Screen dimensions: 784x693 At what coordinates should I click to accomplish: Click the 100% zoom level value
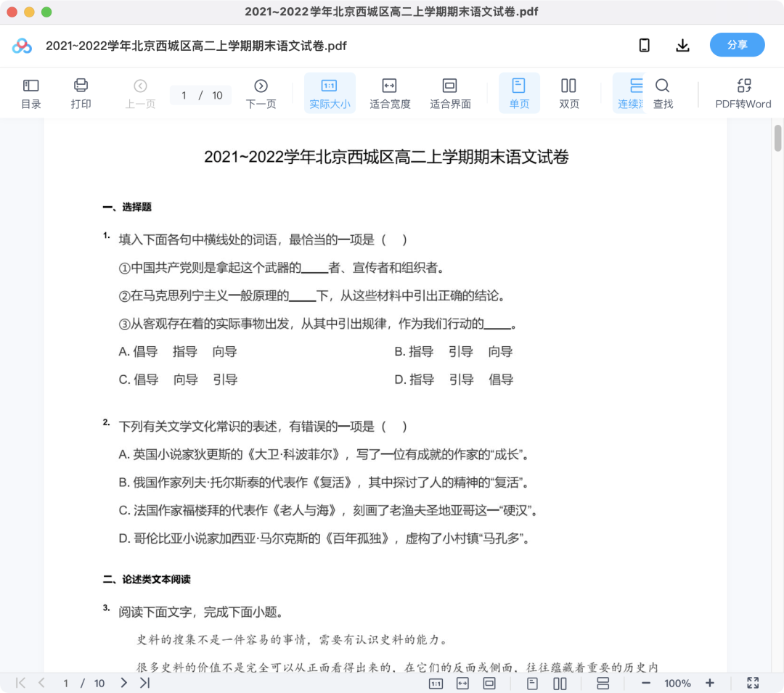[x=677, y=684]
